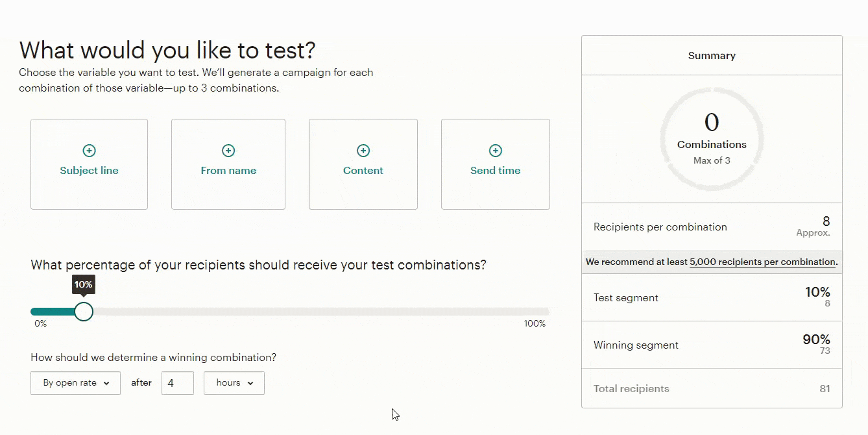Click the plus icon above From name
The image size is (868, 435).
coord(228,151)
